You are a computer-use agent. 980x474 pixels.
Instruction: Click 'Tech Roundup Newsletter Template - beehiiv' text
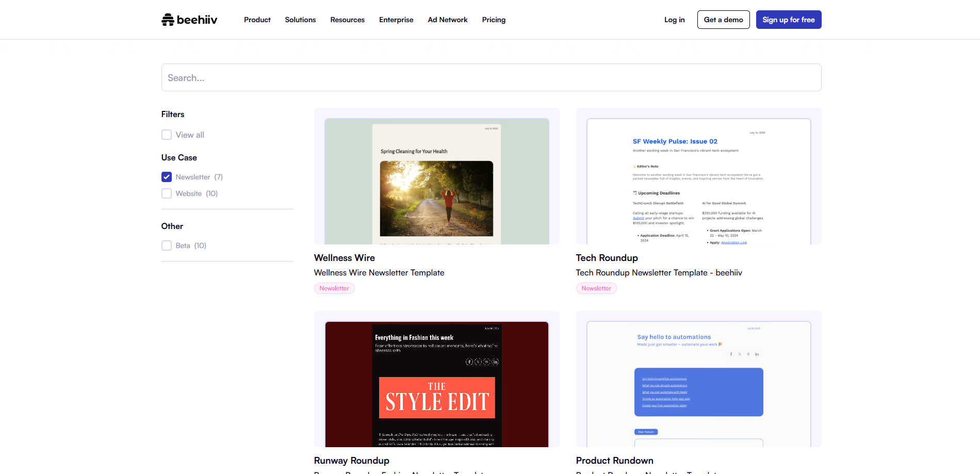pos(659,273)
